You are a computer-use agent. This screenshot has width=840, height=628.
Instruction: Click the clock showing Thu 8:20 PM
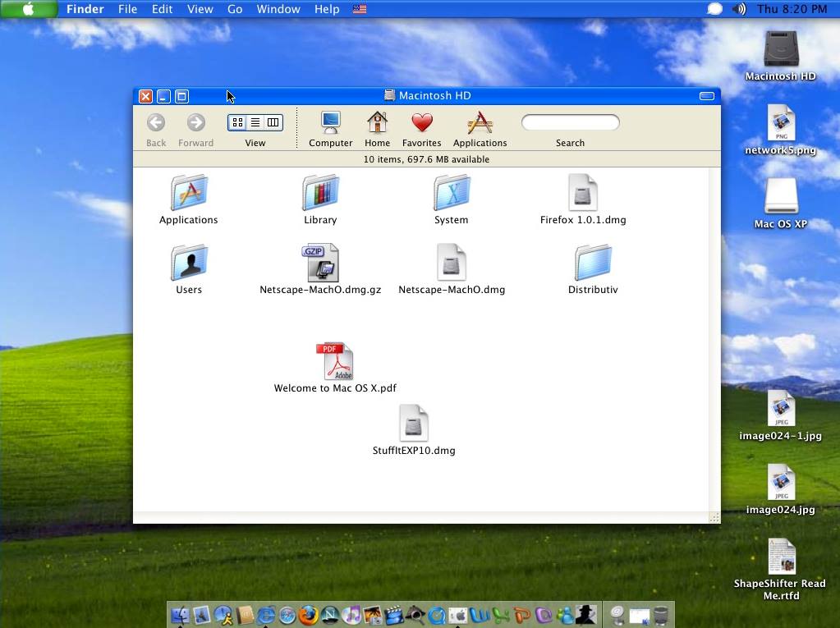pos(792,9)
